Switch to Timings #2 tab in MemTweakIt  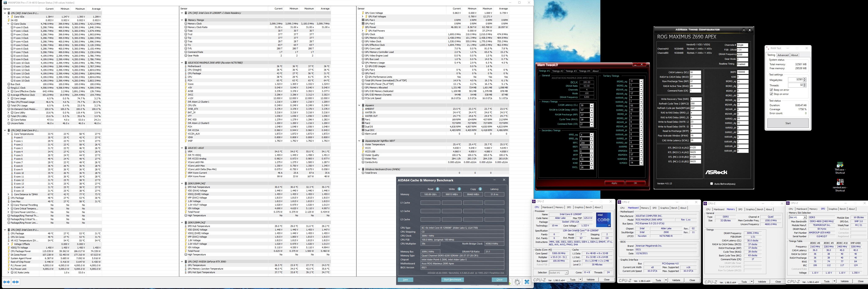tap(557, 71)
